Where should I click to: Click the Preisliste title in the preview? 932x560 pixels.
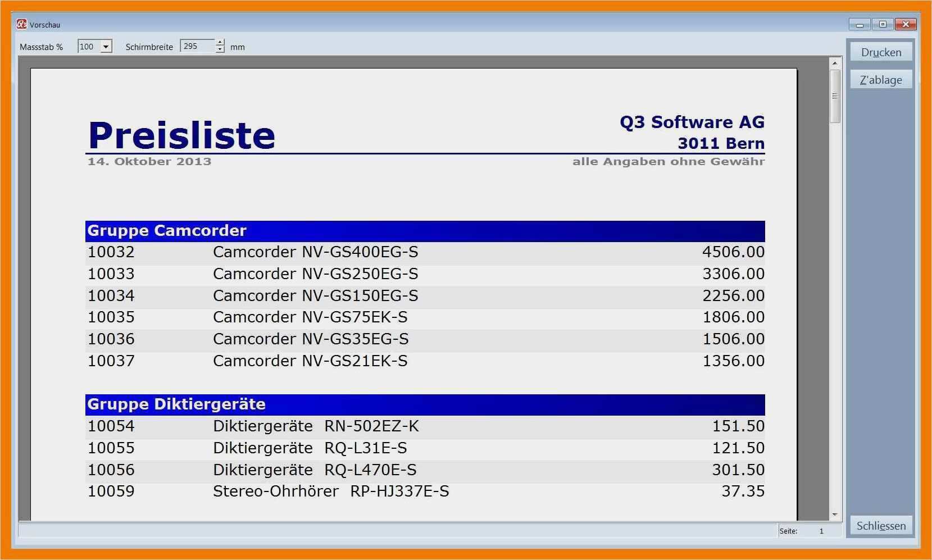(181, 135)
